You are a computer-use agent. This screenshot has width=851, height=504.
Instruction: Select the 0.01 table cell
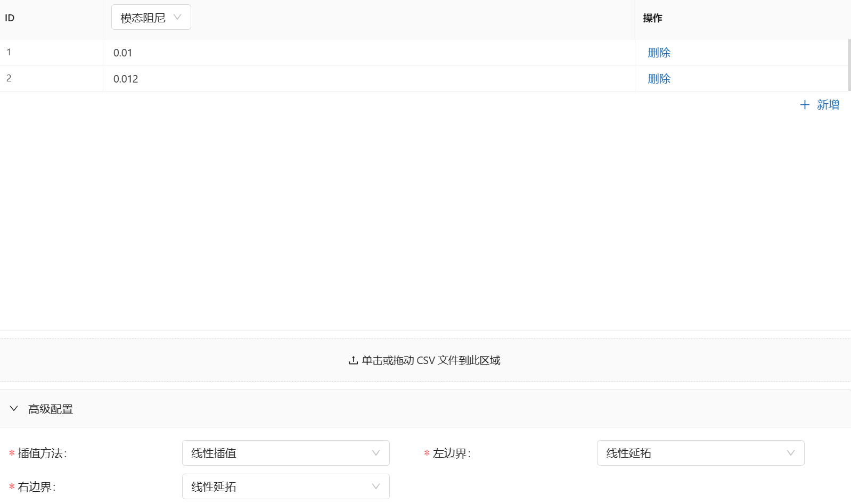point(369,53)
